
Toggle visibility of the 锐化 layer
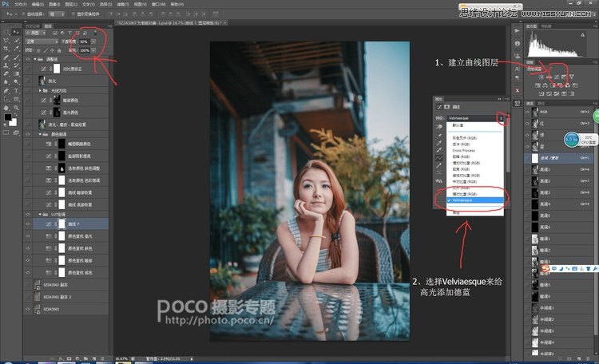(27, 81)
